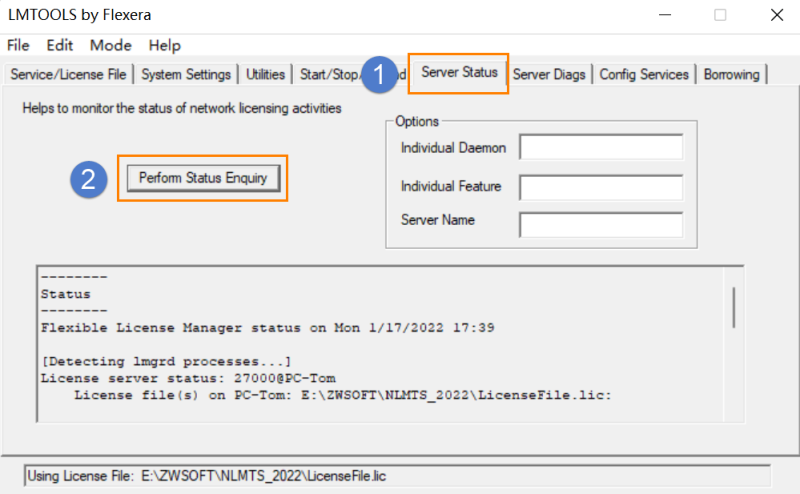This screenshot has height=494, width=800.
Task: Select the Server Status tab
Action: point(459,73)
